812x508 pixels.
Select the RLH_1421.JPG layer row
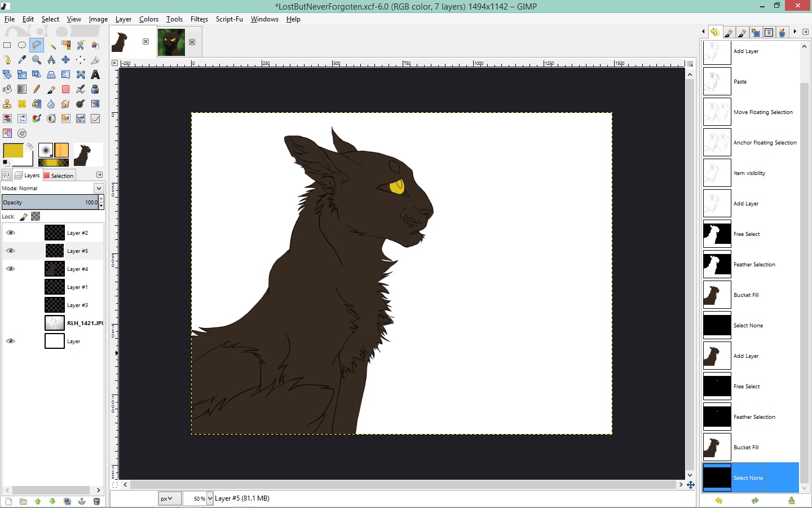pos(53,323)
